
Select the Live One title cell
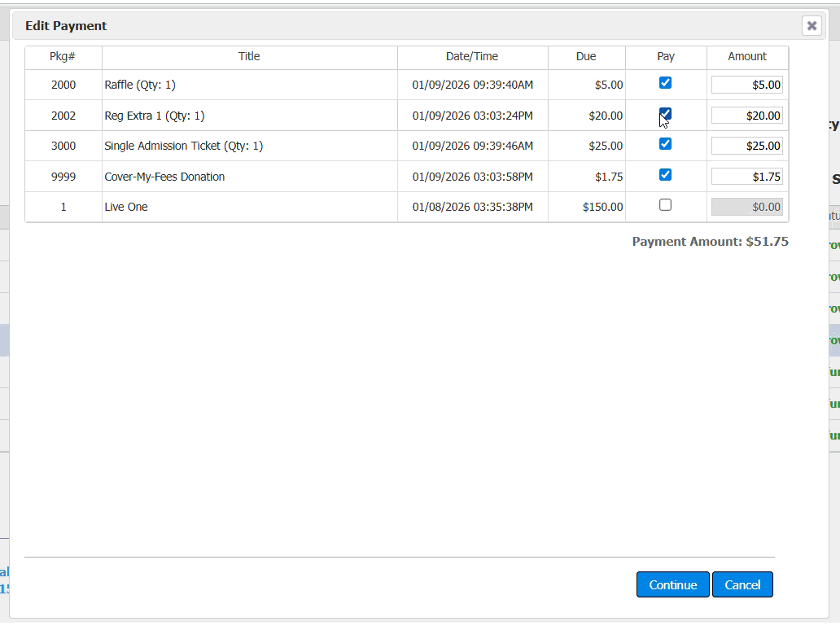click(126, 207)
